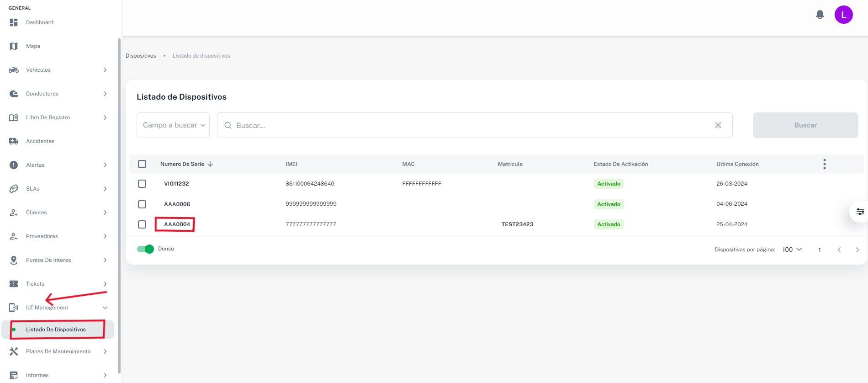Image resolution: width=868 pixels, height=383 pixels.
Task: Select all devices header checkbox
Action: tap(142, 164)
